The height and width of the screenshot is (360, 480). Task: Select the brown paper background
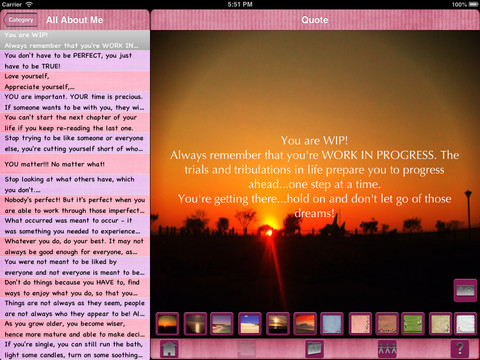pos(387,323)
